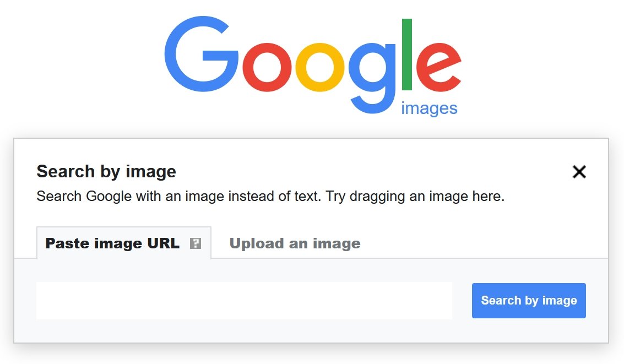Click the 'Upload an image' tab label text
624x364 pixels.
click(295, 243)
